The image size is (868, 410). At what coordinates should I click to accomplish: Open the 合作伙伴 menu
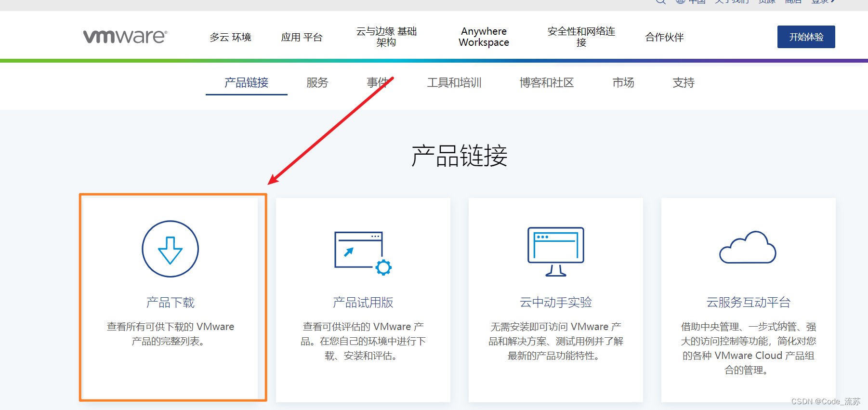(664, 37)
